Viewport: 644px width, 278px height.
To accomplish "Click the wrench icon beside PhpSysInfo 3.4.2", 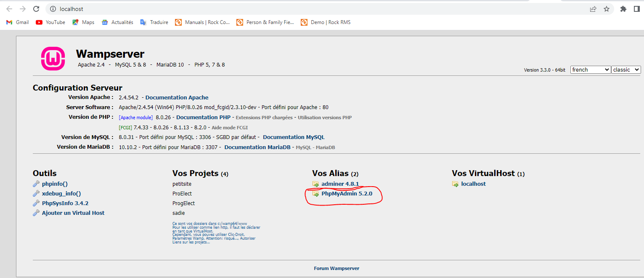I will [x=36, y=203].
